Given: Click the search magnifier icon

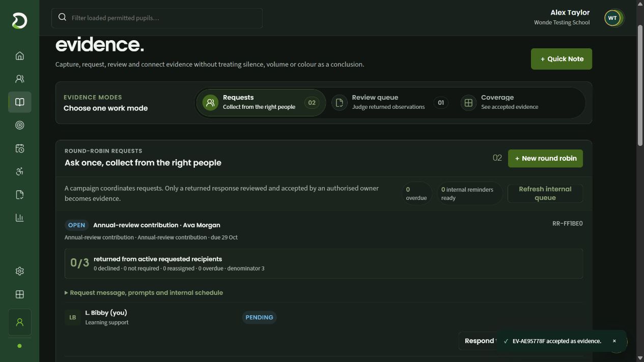Looking at the screenshot, I should [x=62, y=17].
